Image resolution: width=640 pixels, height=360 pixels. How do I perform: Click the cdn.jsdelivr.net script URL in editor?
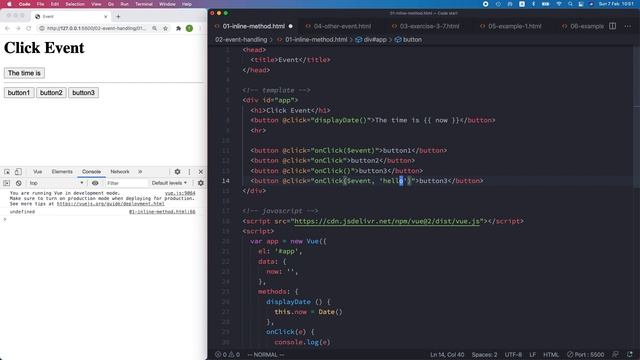tap(387, 221)
